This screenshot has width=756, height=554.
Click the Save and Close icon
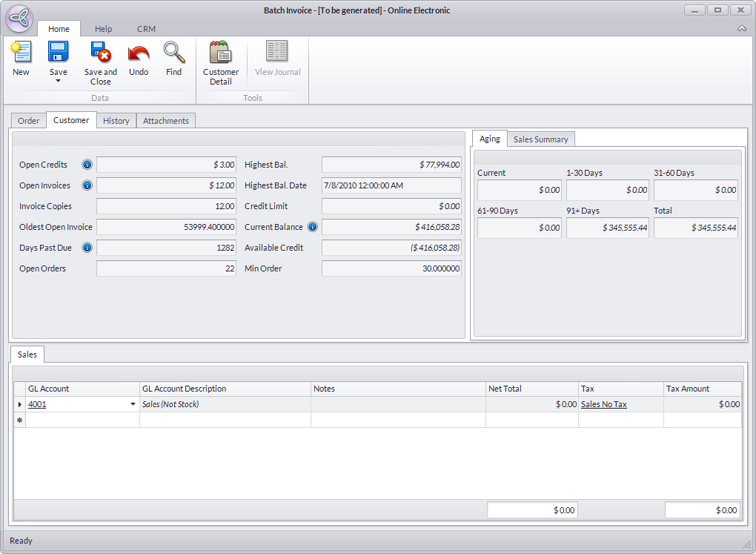(x=100, y=53)
